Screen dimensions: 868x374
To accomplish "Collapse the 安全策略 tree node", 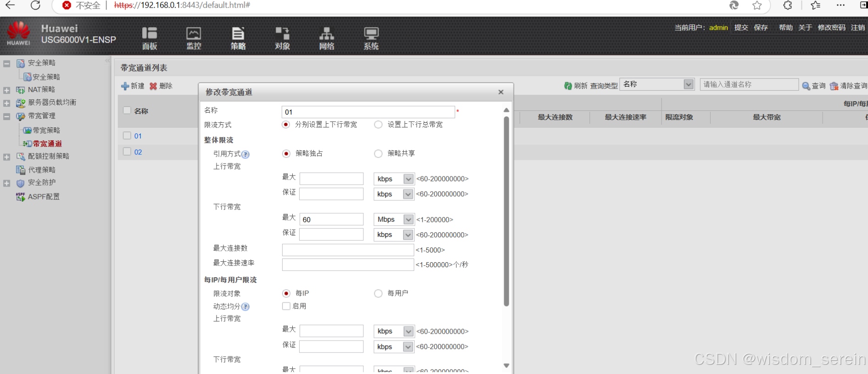I will pos(6,64).
